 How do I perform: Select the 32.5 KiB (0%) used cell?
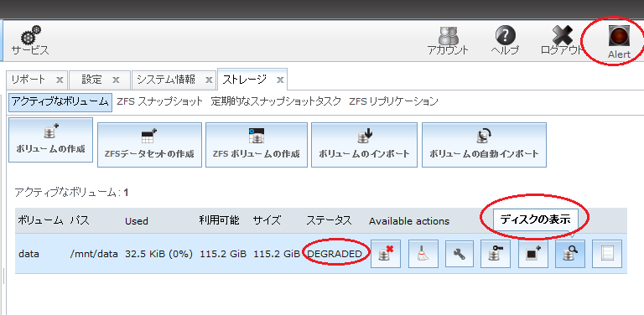tap(159, 254)
